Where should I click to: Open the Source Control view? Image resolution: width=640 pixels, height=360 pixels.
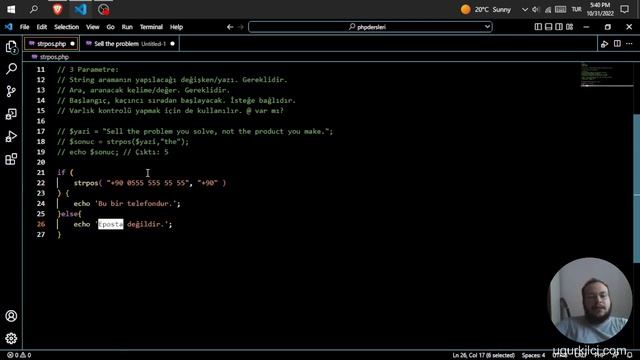tap(11, 91)
